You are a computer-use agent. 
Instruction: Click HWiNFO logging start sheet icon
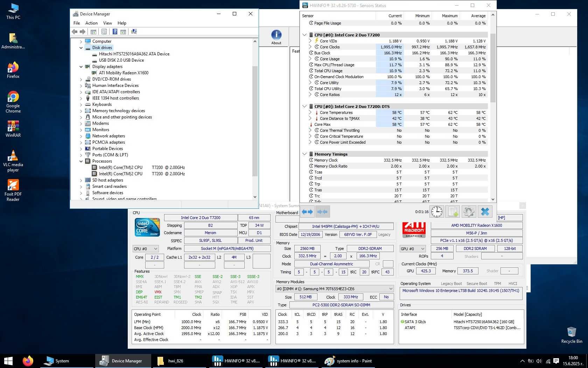tap(453, 212)
